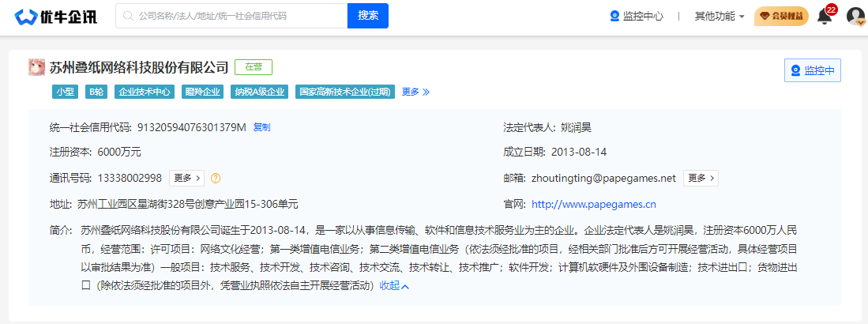Click the 国家高新技术企业(过期) tag

pos(345,92)
